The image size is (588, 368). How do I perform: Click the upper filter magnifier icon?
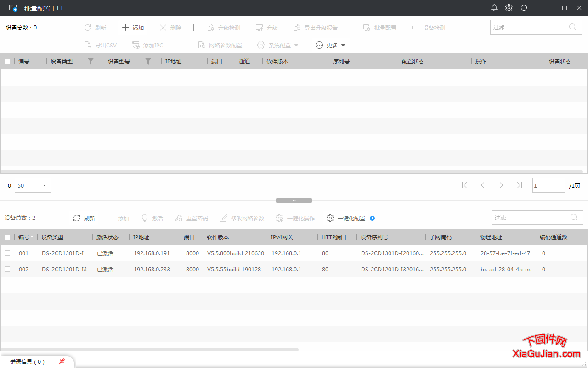572,27
